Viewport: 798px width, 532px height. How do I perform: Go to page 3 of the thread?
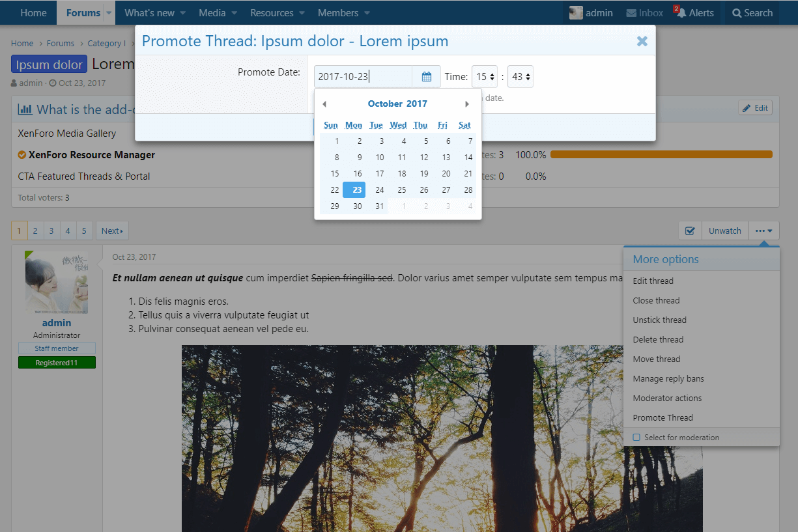(x=51, y=231)
